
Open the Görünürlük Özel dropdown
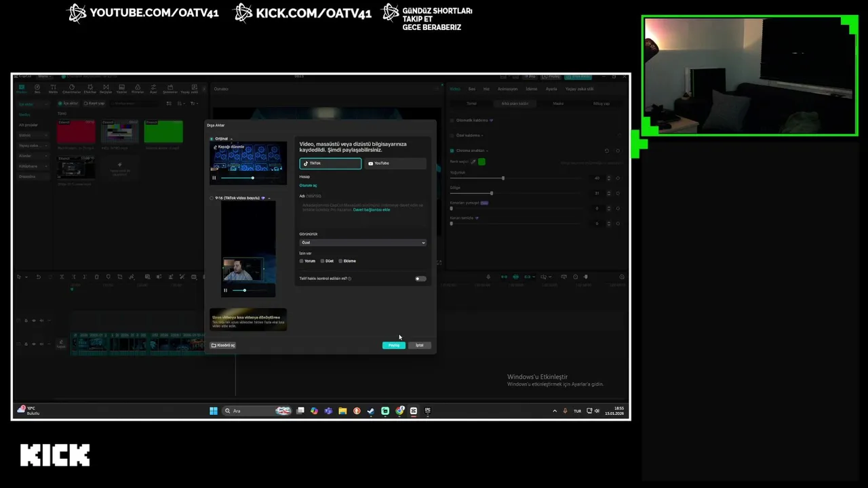click(x=363, y=243)
